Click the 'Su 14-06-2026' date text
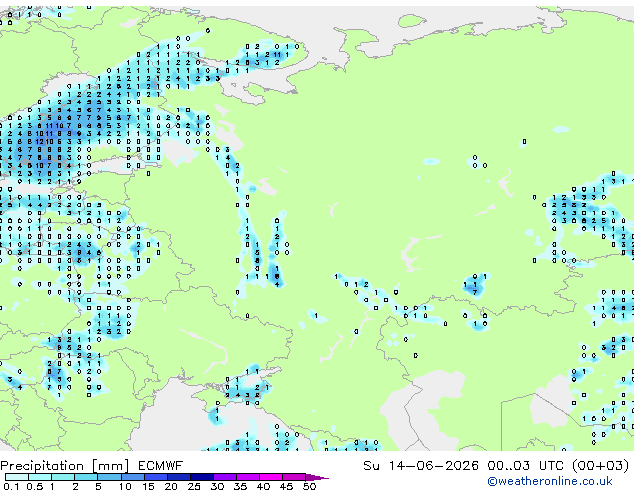634x490 pixels. 421,466
